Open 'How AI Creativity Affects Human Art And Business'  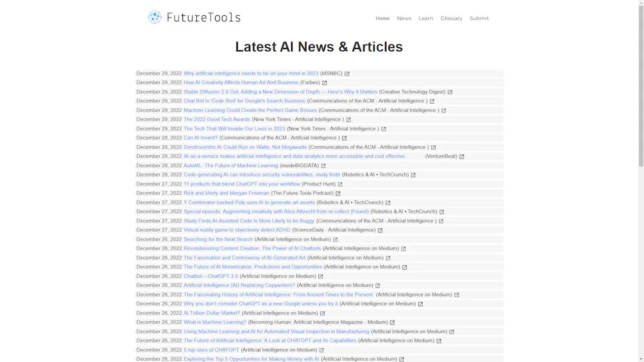(241, 82)
